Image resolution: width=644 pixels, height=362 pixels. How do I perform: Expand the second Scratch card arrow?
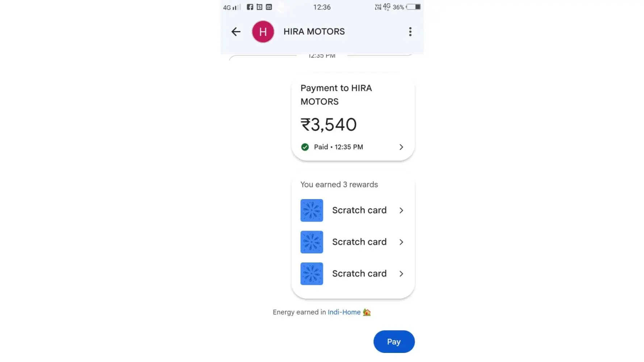[401, 242]
